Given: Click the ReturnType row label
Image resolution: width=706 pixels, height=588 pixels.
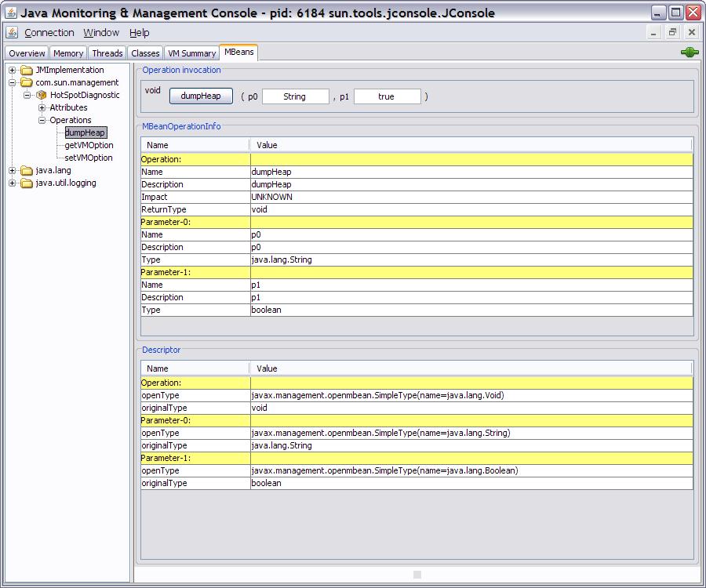Looking at the screenshot, I should click(195, 209).
